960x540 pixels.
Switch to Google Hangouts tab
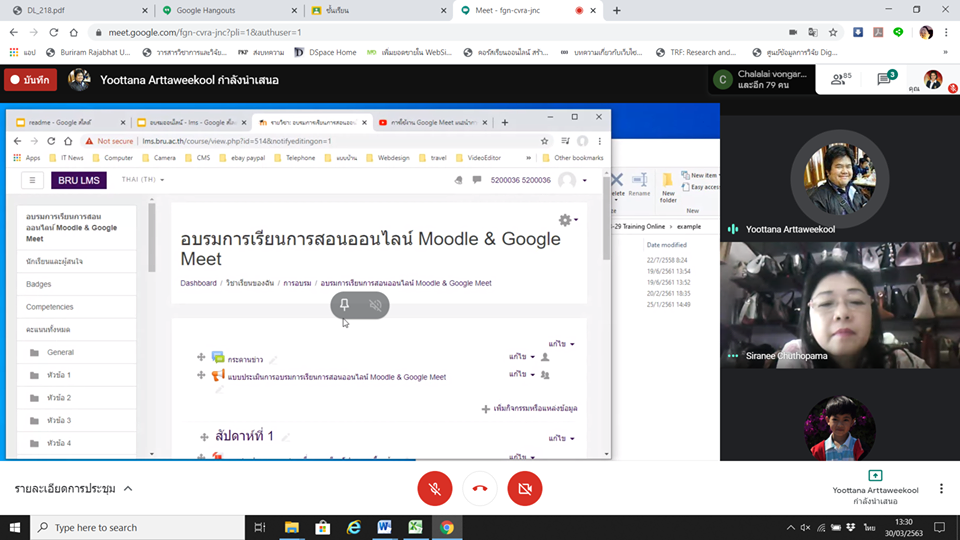pos(229,10)
